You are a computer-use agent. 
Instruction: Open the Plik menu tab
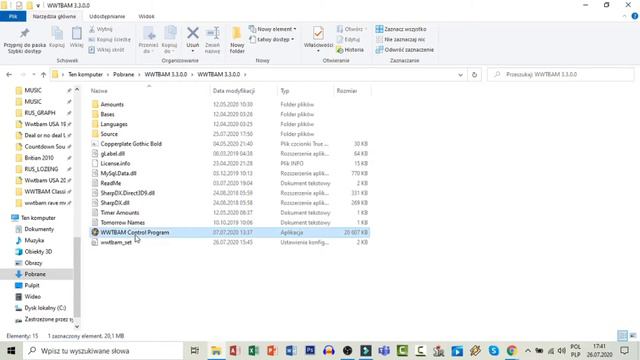coord(13,16)
